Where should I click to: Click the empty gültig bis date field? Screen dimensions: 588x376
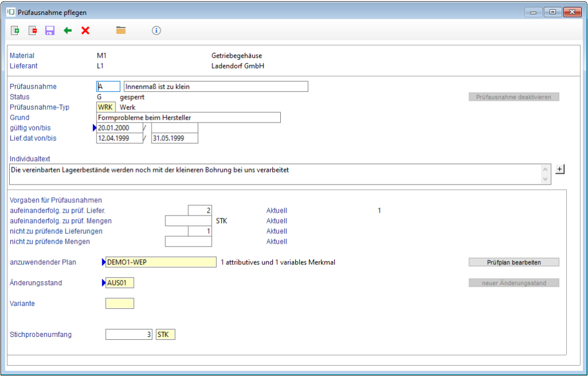coord(175,128)
